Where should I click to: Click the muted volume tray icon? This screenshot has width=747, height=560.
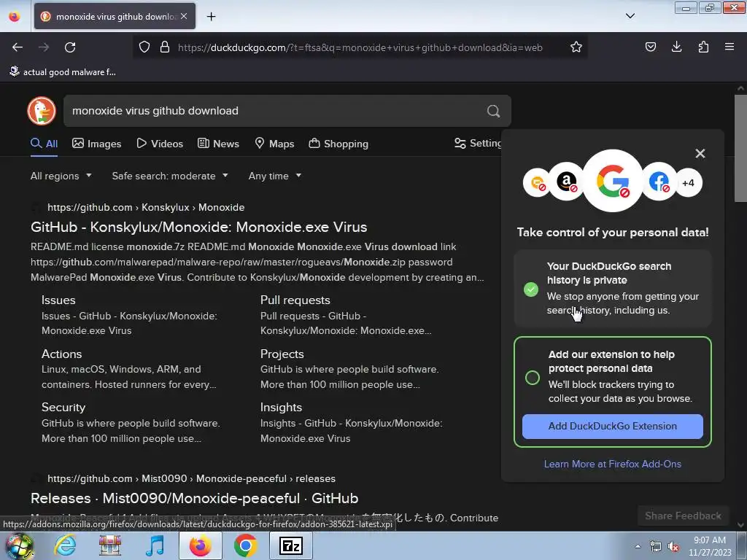tap(673, 547)
